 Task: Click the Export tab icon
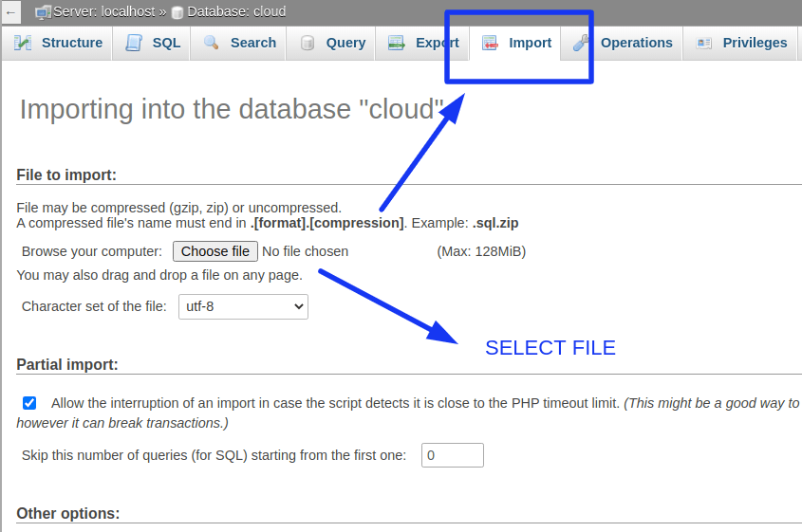click(x=397, y=43)
